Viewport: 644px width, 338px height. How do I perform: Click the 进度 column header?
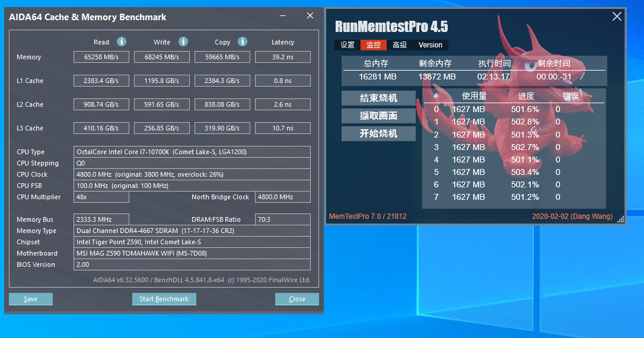click(x=526, y=96)
